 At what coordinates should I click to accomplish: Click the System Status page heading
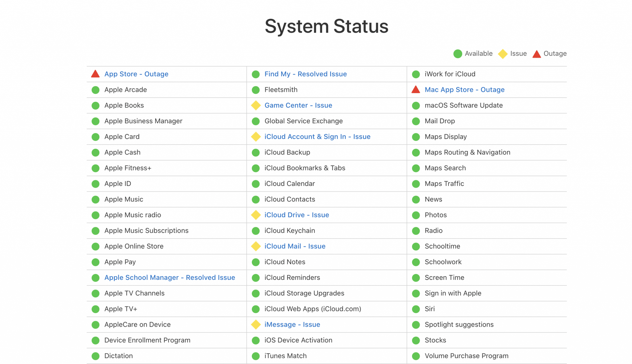click(x=326, y=26)
